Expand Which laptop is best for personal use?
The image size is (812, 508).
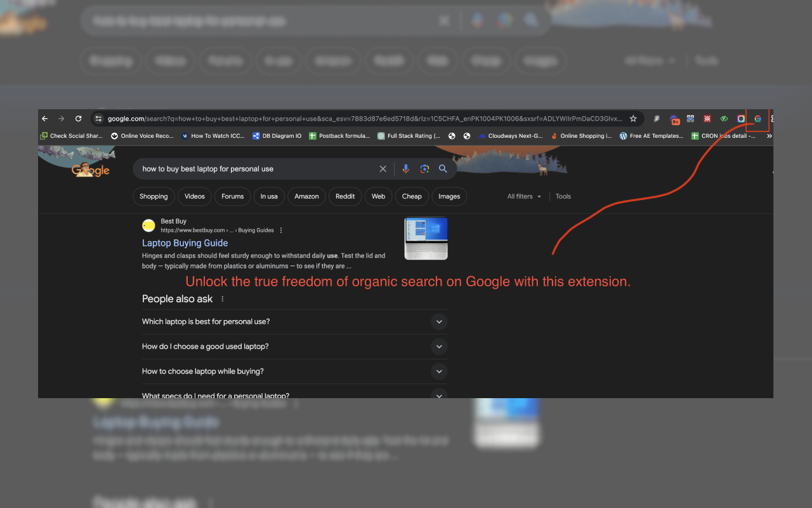point(294,322)
